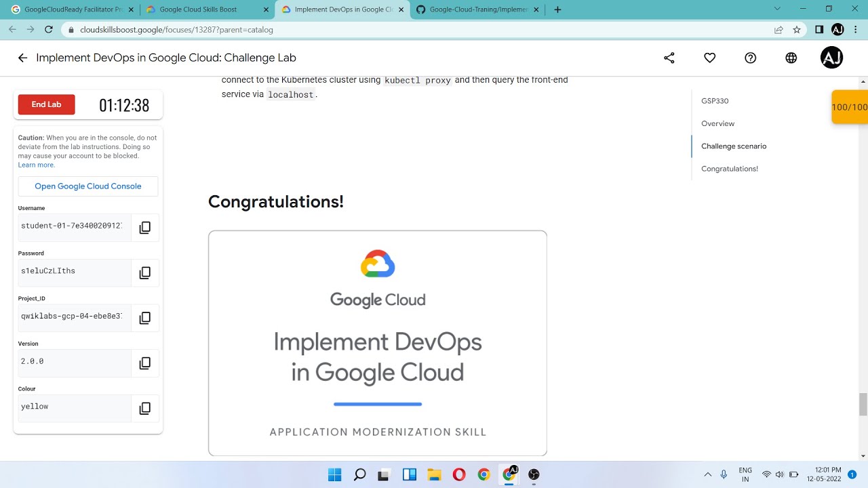Image resolution: width=868 pixels, height=488 pixels.
Task: Favorite the lab with the heart icon
Action: 710,58
